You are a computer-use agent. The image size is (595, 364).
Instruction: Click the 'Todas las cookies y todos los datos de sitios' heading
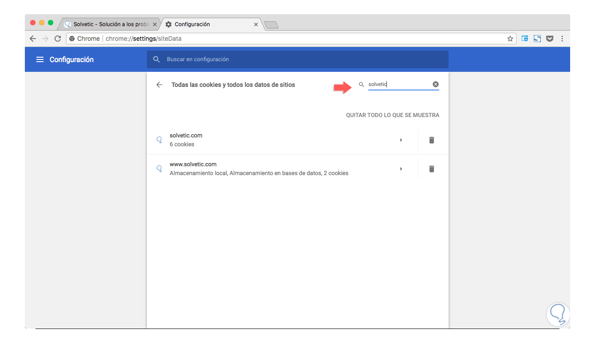pos(233,85)
